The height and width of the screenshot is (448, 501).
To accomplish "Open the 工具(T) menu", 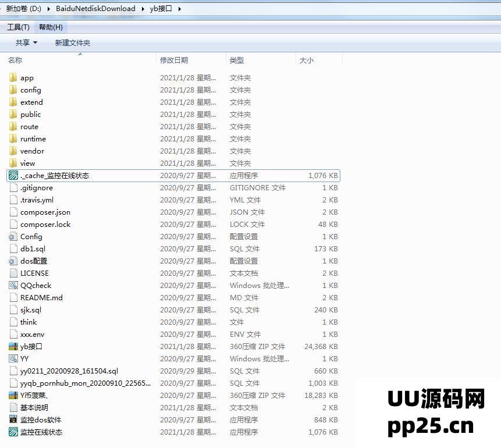I will tap(18, 27).
